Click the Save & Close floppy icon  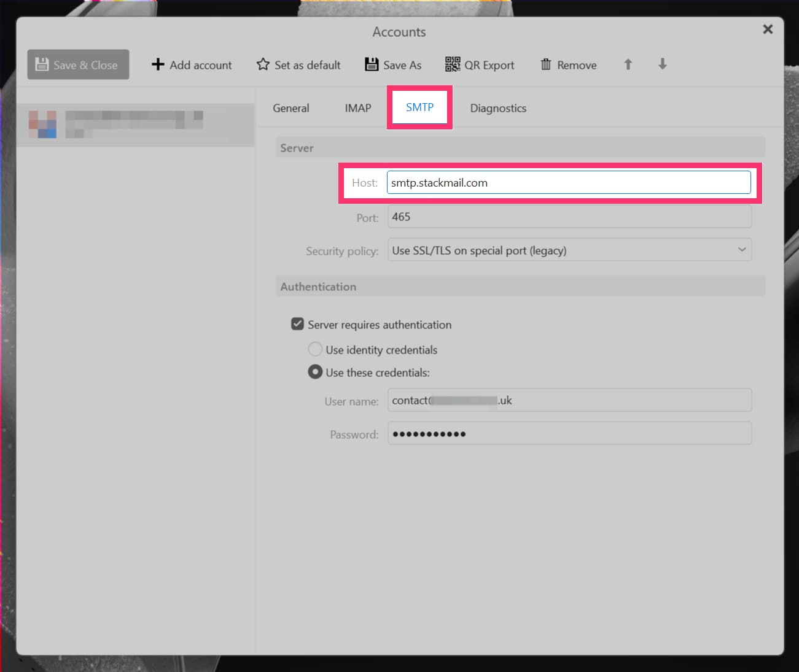click(42, 64)
